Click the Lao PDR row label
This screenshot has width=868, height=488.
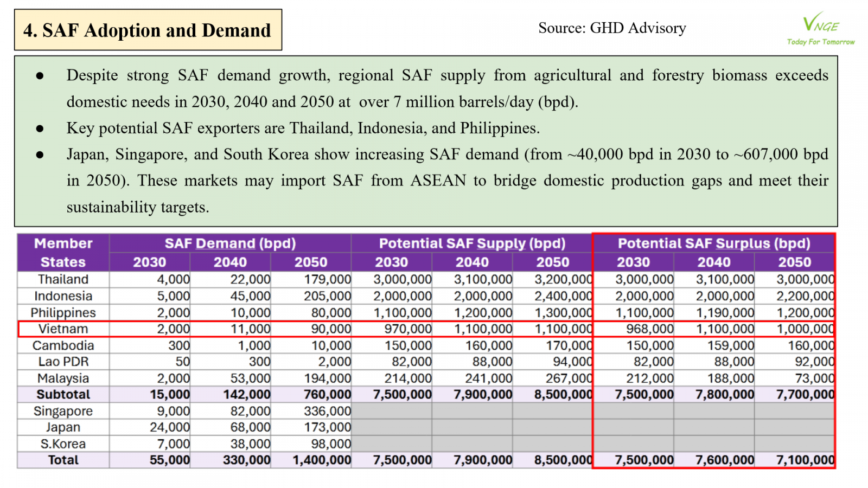[x=63, y=362]
